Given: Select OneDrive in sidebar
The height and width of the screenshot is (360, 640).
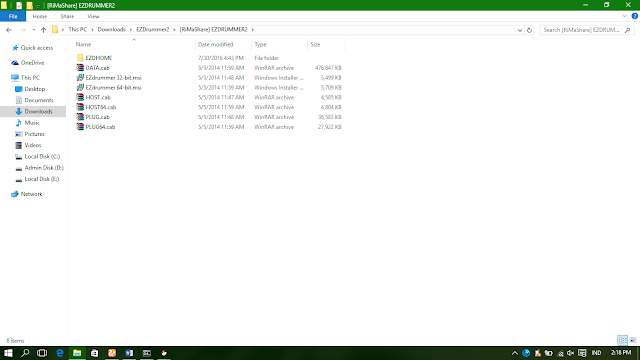Looking at the screenshot, I should (32, 62).
